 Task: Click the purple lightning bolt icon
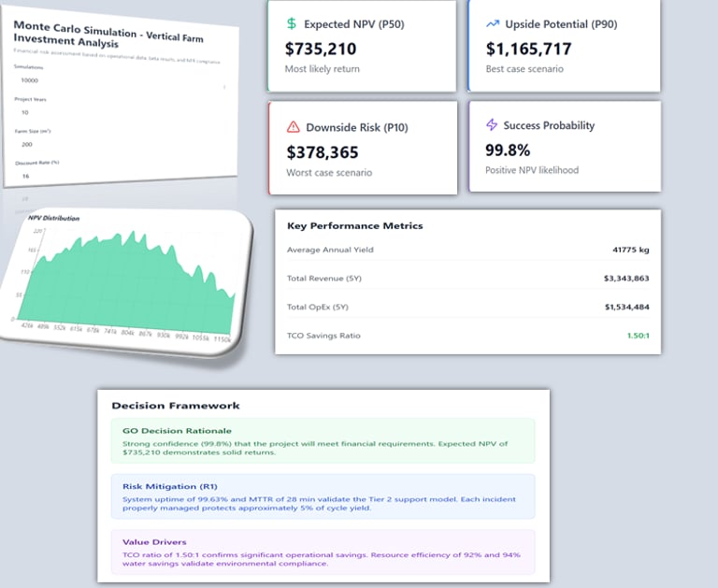coord(492,124)
